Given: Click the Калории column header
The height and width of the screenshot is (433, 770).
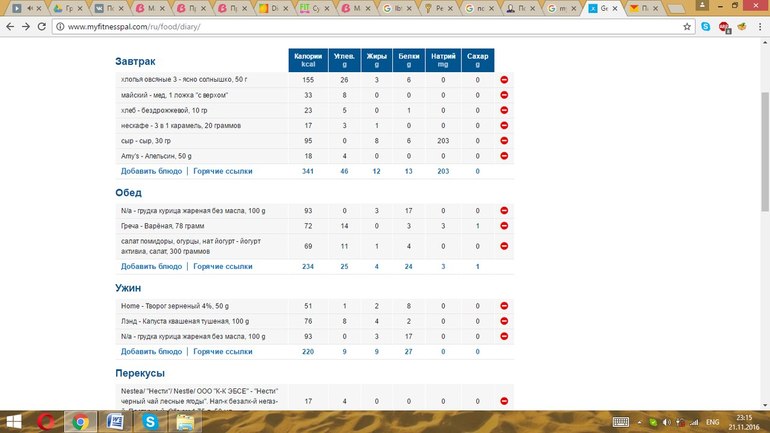Looking at the screenshot, I should click(308, 60).
